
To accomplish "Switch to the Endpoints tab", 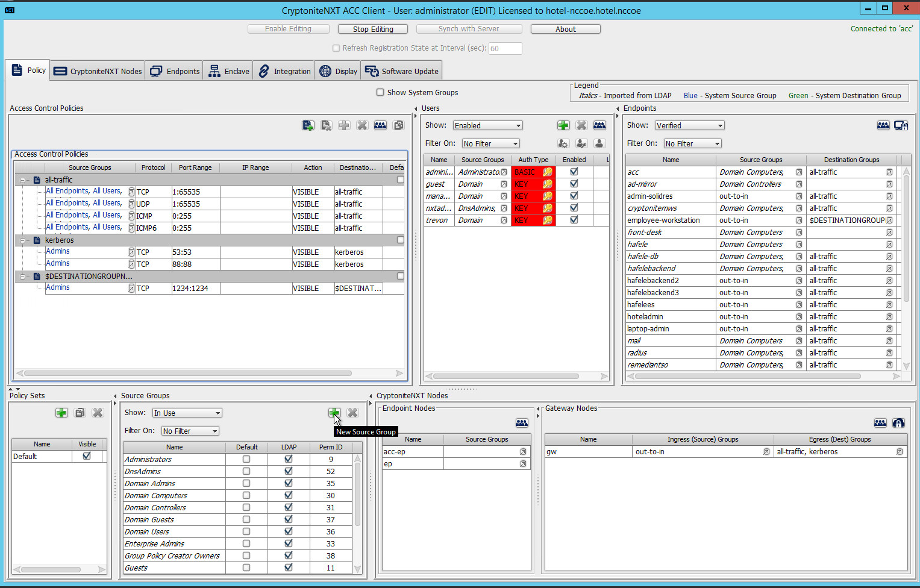I will point(175,71).
